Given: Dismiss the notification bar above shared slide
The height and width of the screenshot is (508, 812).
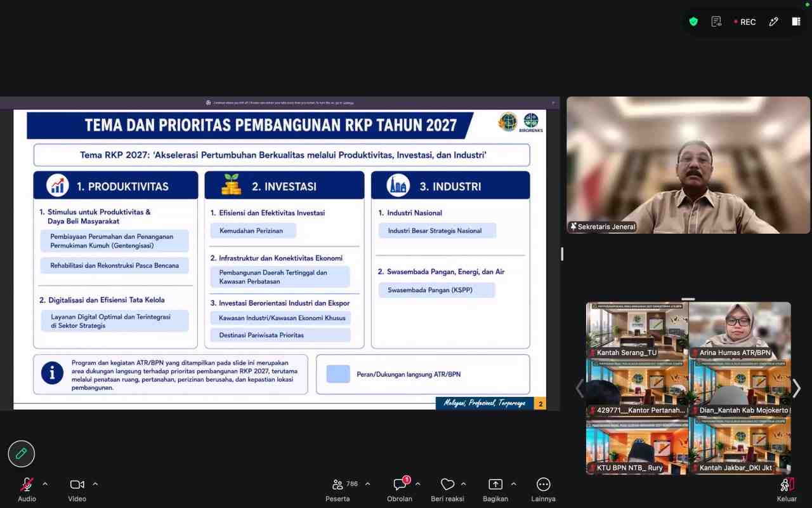Looking at the screenshot, I should pyautogui.click(x=553, y=102).
